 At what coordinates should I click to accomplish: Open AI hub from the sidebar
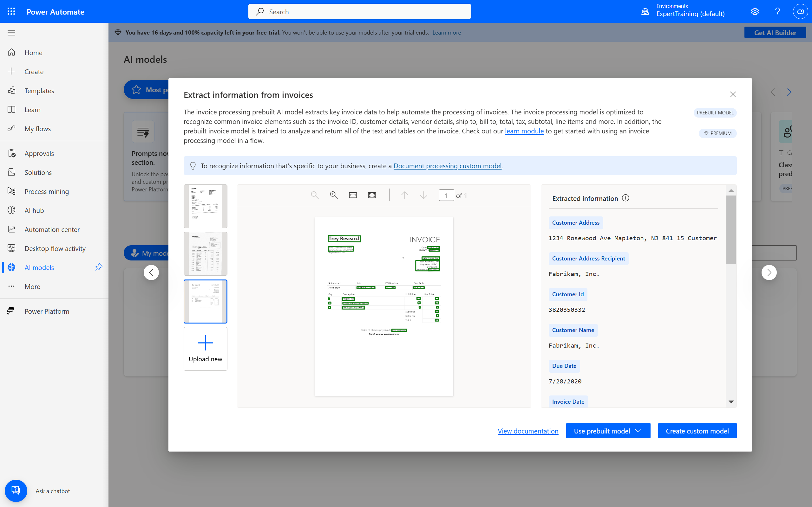(34, 210)
